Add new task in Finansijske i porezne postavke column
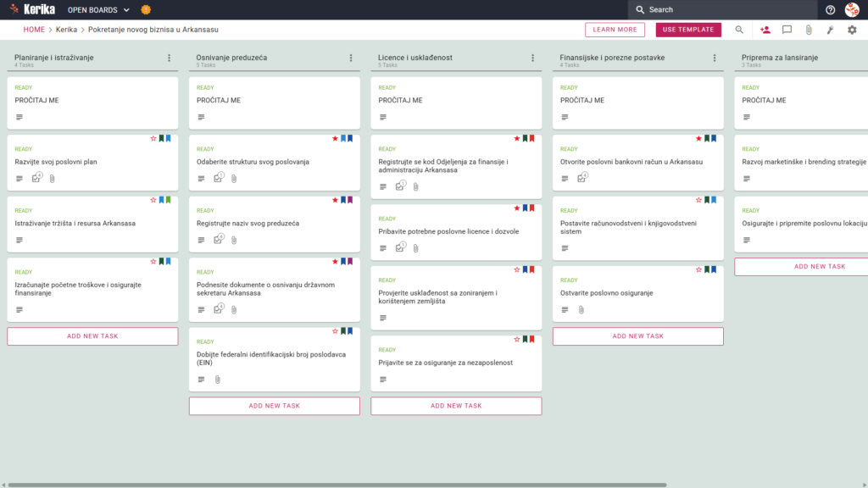This screenshot has width=868, height=488. click(x=637, y=336)
